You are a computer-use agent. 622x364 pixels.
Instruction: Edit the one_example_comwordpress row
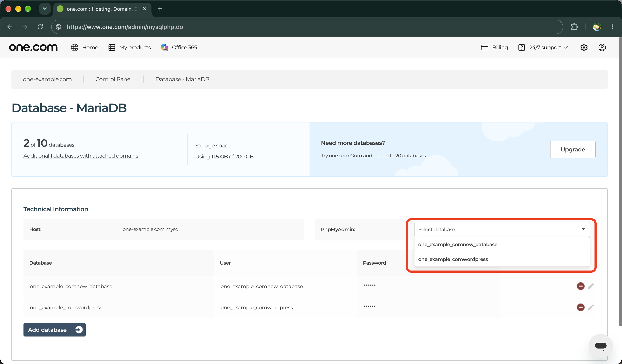coord(591,307)
